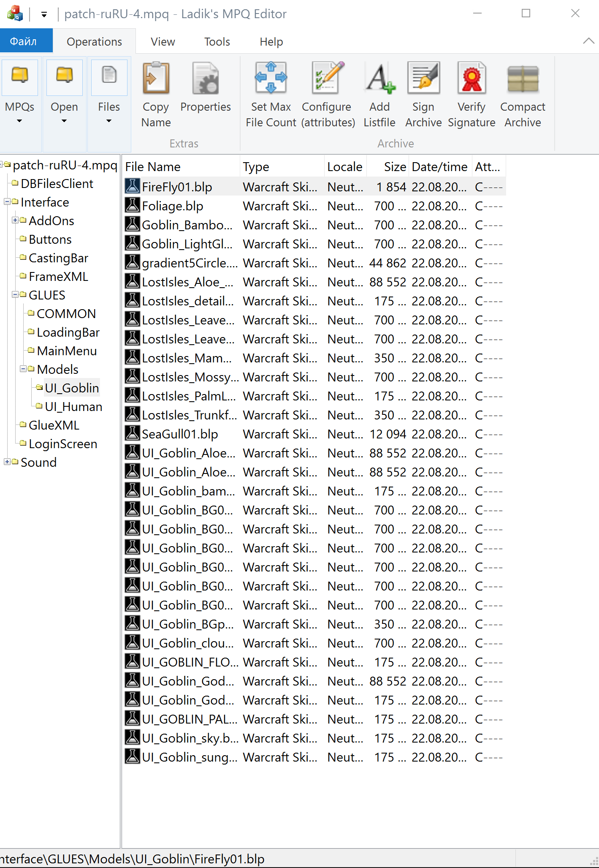Sort by the Type column header
599x868 pixels.
(x=282, y=166)
